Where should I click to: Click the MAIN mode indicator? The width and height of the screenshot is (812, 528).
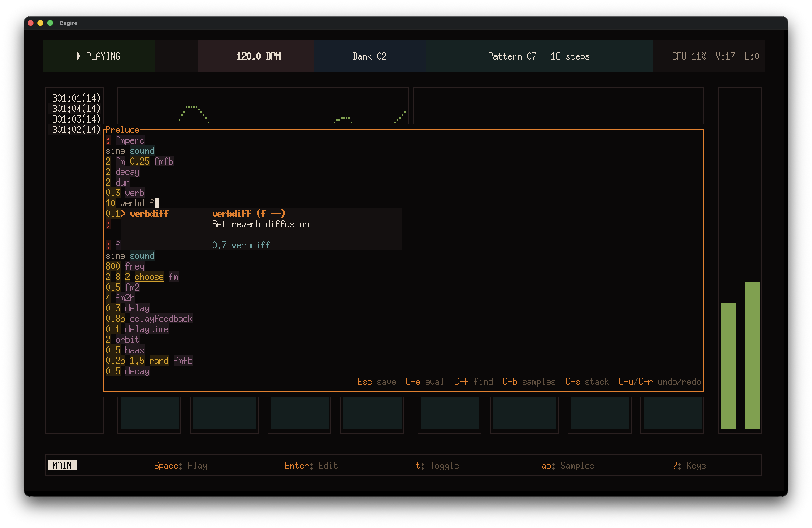[62, 466]
